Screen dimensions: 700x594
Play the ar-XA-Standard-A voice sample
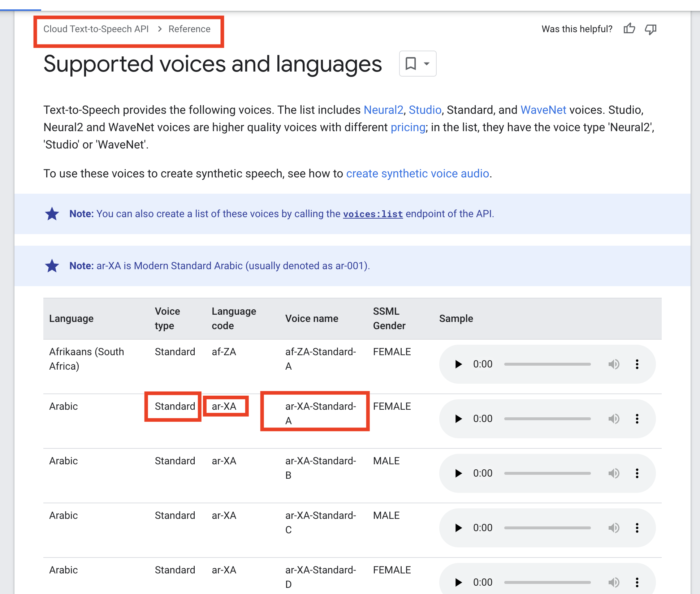click(x=458, y=419)
